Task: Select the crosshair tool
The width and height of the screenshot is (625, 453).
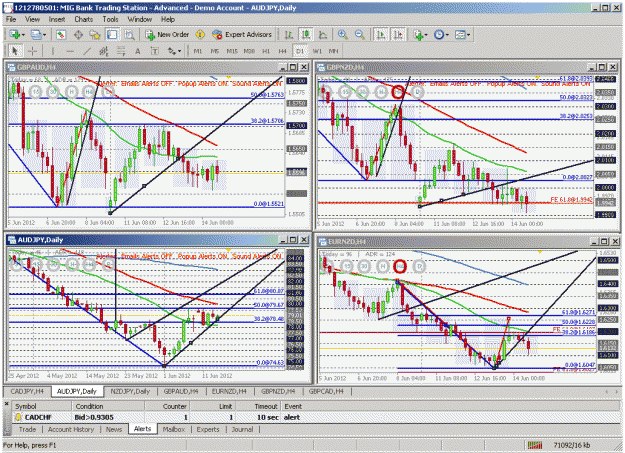Action: tap(32, 51)
